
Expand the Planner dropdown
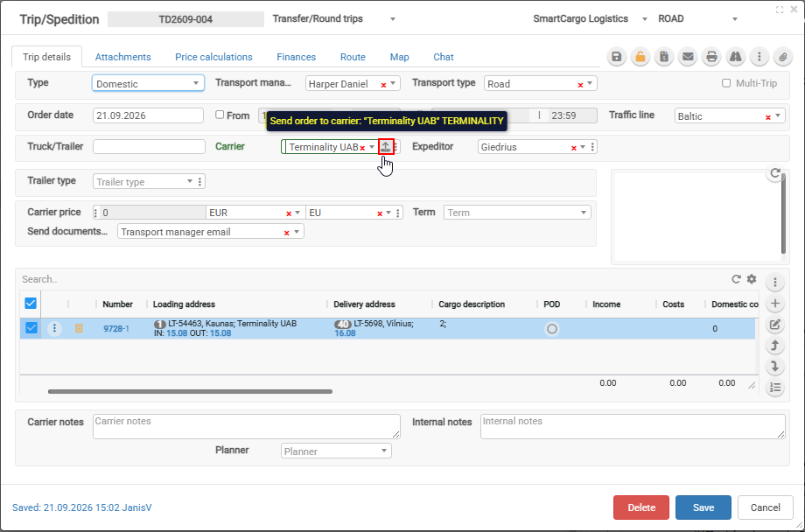pyautogui.click(x=336, y=451)
